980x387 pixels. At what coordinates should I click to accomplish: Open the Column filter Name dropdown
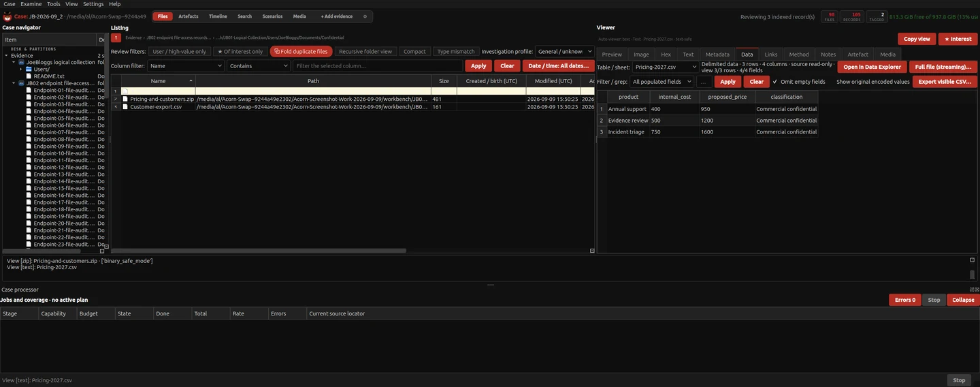[x=186, y=66]
